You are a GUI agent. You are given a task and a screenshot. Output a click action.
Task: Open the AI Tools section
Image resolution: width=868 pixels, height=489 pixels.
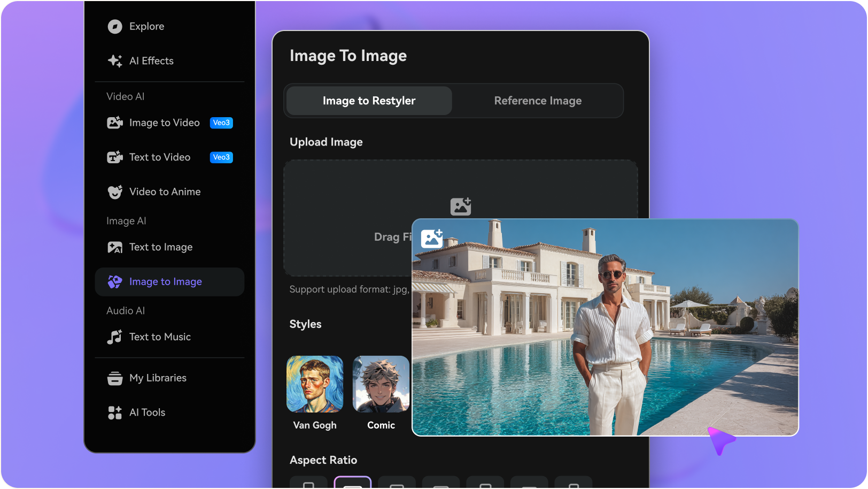pos(146,412)
